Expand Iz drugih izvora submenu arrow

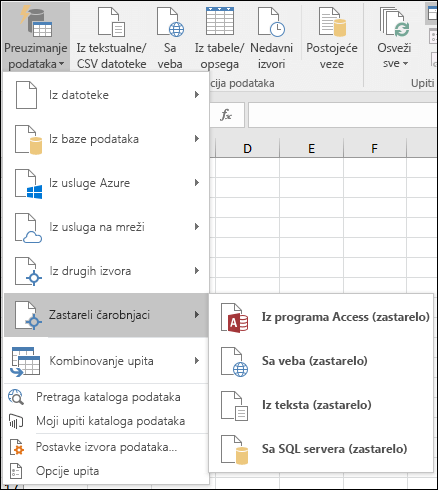tap(197, 271)
